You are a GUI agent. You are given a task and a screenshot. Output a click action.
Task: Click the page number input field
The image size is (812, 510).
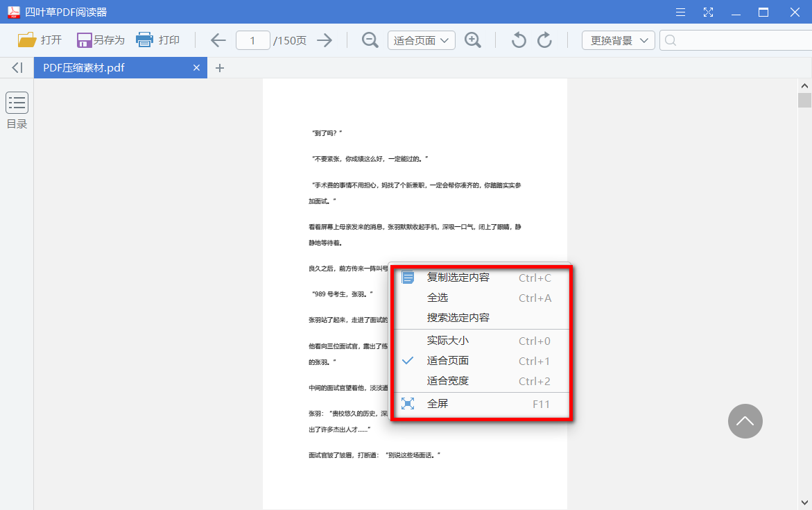[252, 40]
